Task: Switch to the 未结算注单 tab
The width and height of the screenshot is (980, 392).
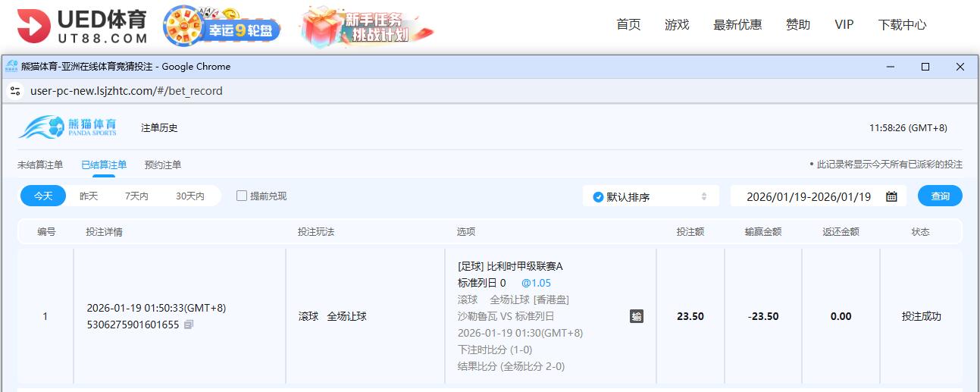Action: coord(40,165)
